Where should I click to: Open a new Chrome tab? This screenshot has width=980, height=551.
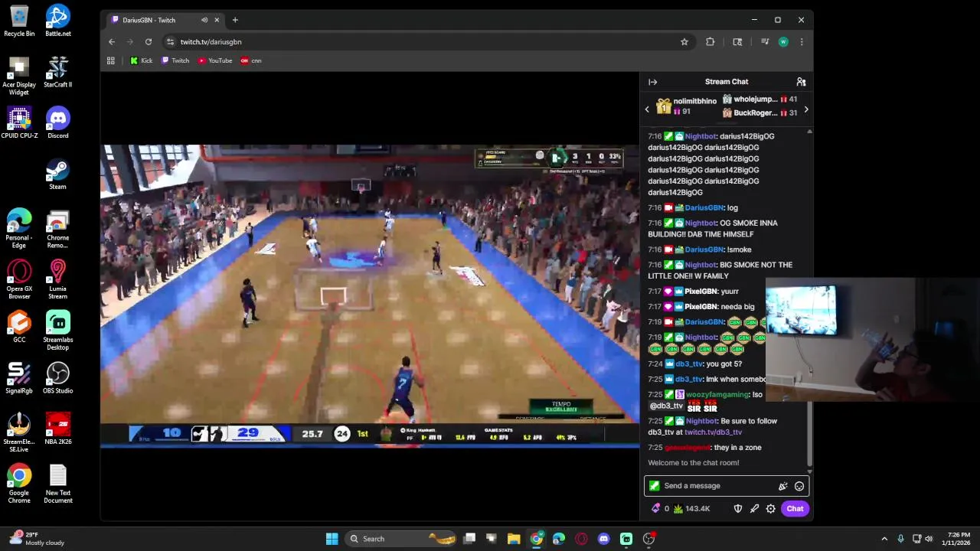pos(235,20)
